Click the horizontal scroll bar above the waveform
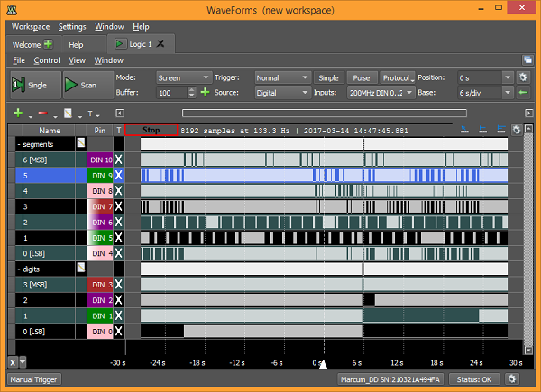The image size is (541, 392). [x=325, y=114]
